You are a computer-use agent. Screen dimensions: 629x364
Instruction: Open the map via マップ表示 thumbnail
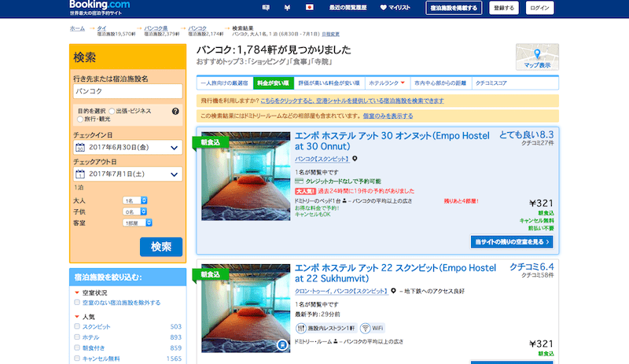point(537,57)
